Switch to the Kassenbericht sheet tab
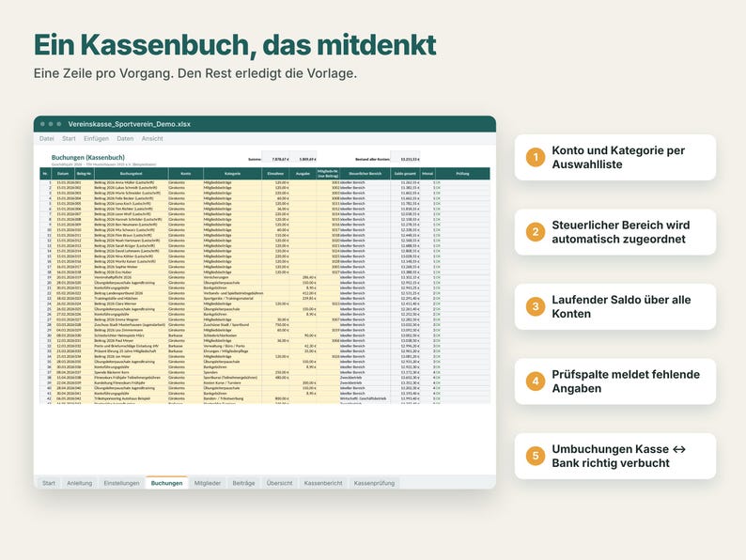This screenshot has height=560, width=746. (x=323, y=483)
